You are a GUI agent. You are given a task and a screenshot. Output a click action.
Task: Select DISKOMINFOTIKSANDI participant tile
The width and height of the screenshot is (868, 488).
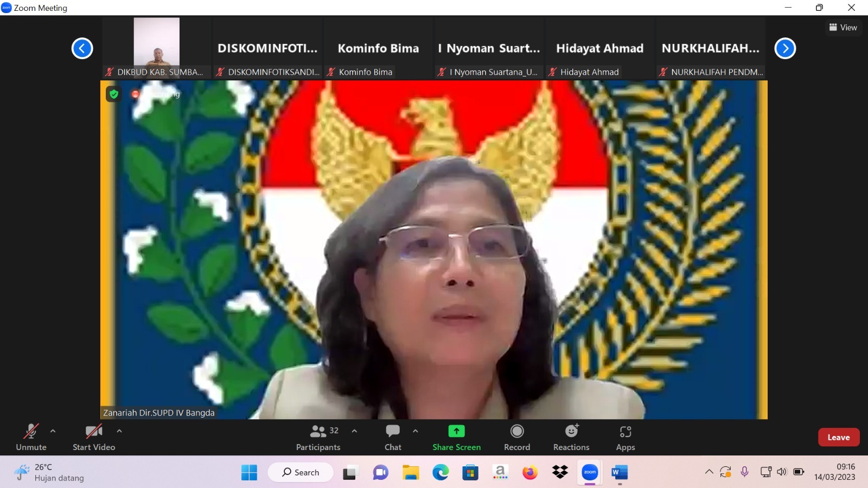[267, 48]
